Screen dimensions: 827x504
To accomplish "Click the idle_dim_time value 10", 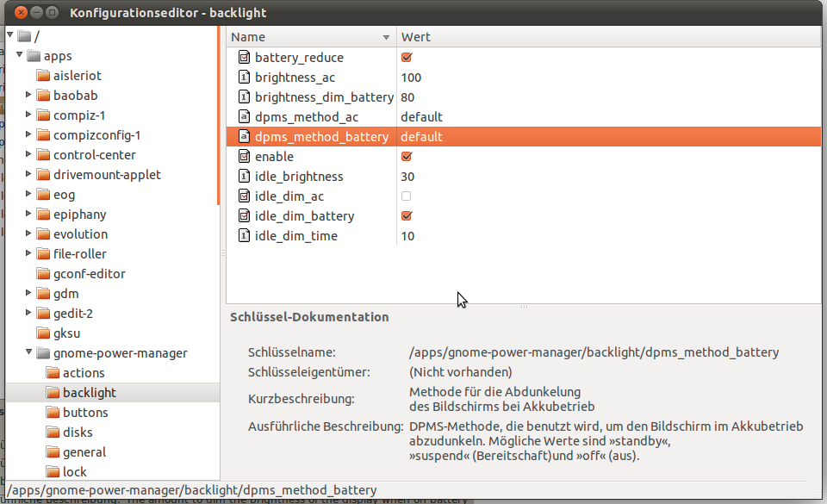I will tap(407, 236).
